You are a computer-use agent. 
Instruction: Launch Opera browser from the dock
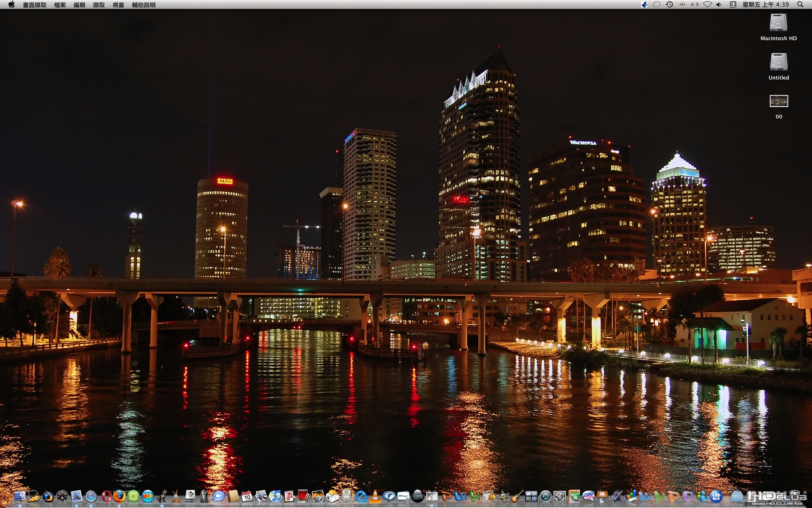[x=106, y=496]
